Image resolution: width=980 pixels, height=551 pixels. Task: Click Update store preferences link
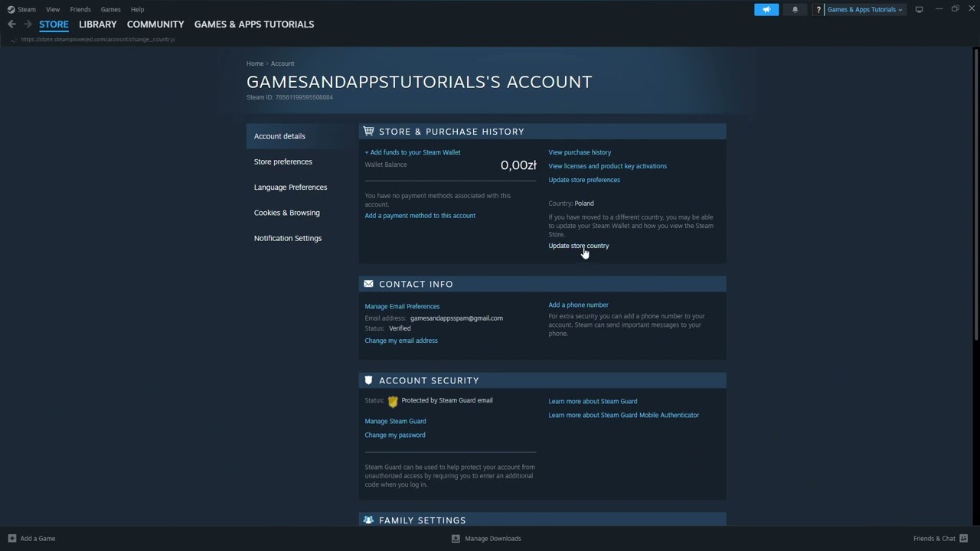(x=584, y=180)
